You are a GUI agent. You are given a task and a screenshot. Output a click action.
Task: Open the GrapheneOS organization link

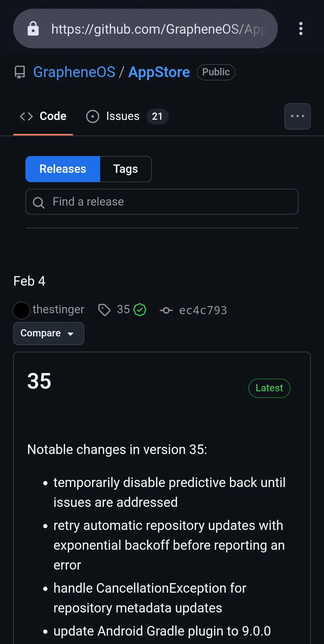coord(74,72)
